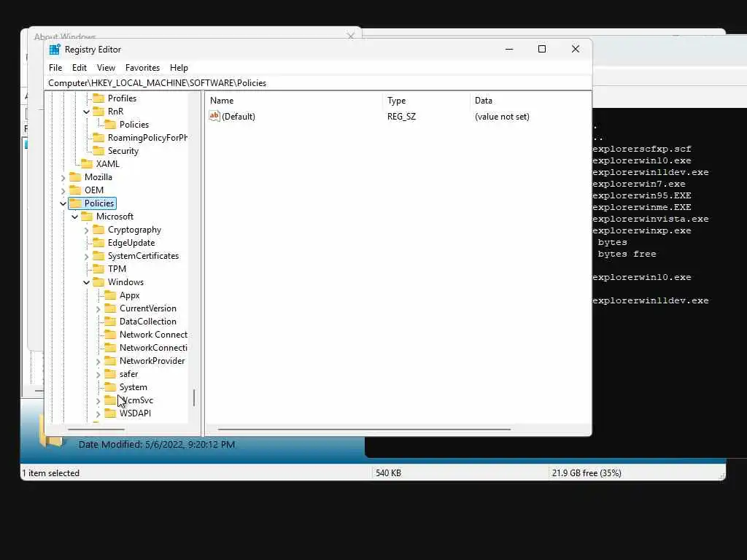Expand the SystemCertificates key

86,256
